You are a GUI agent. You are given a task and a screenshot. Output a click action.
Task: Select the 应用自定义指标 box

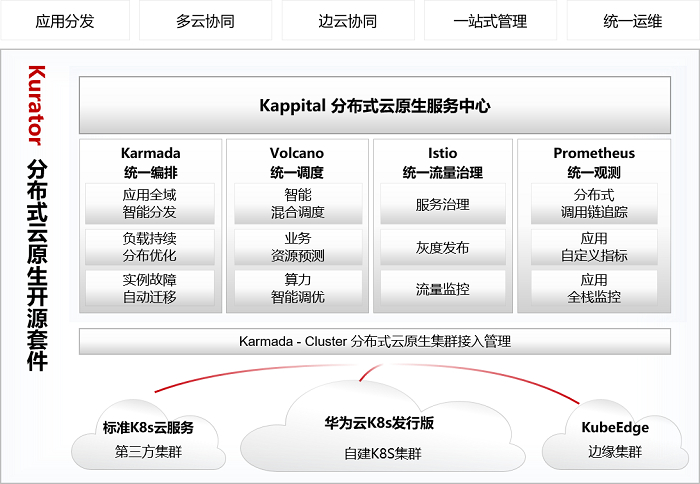pos(594,247)
